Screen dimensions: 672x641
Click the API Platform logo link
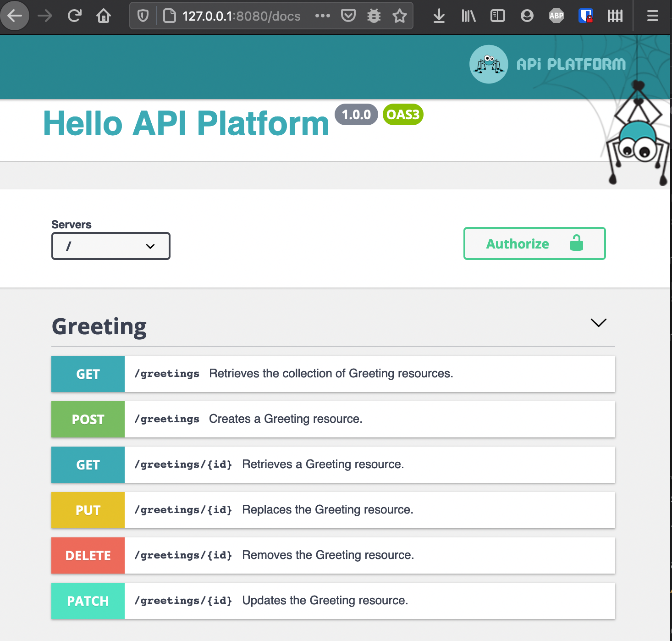click(548, 64)
